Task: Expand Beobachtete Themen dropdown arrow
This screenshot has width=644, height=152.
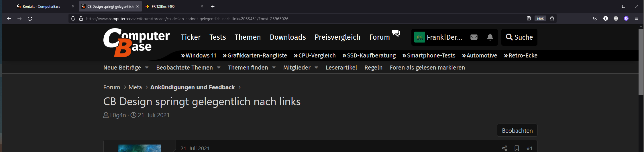Action: (219, 68)
